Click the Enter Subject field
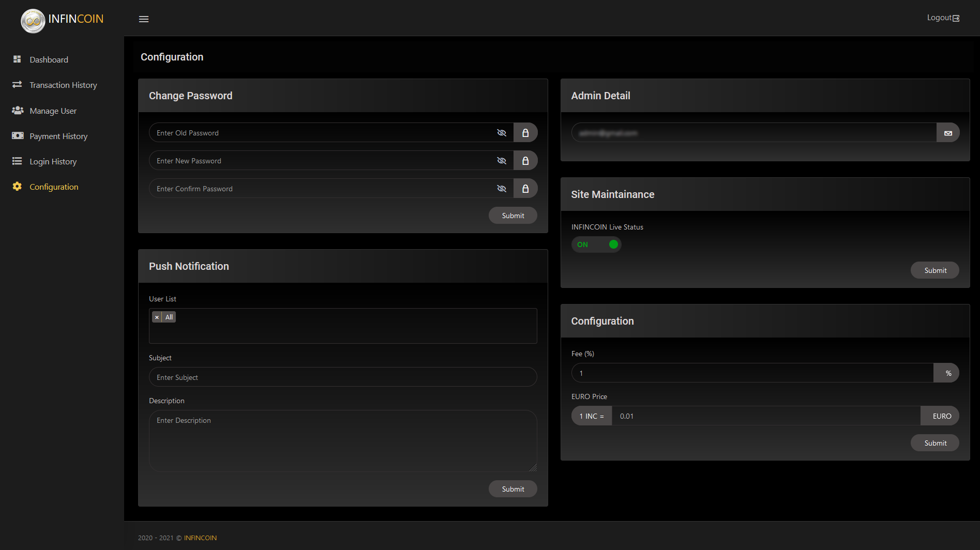The width and height of the screenshot is (980, 550). click(342, 377)
